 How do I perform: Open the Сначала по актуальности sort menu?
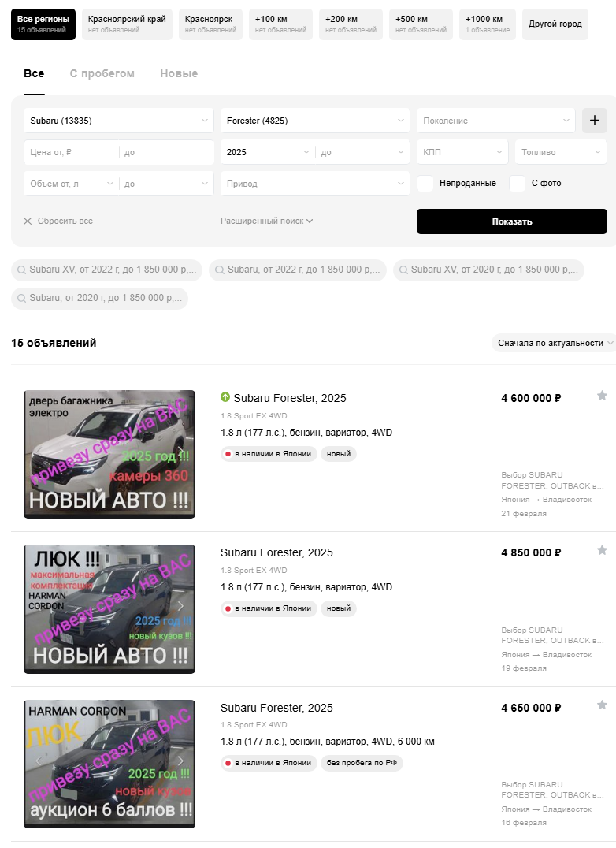[553, 343]
